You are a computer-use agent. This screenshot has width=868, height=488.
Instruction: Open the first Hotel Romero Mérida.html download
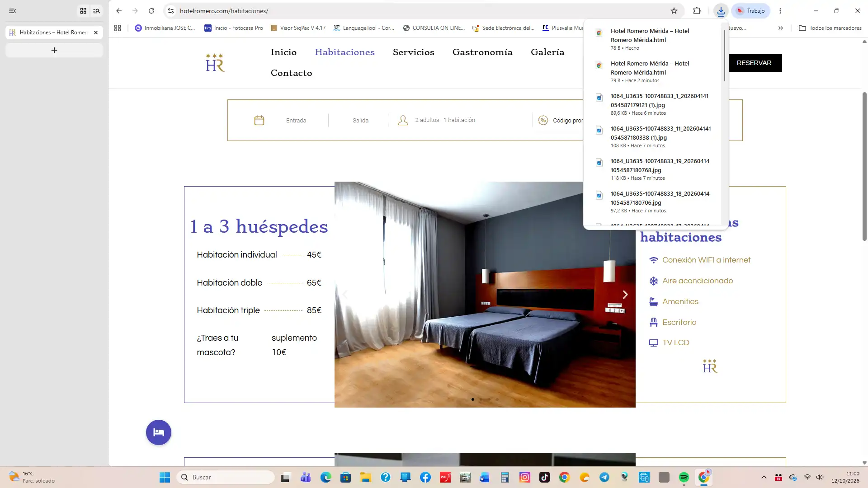click(654, 39)
